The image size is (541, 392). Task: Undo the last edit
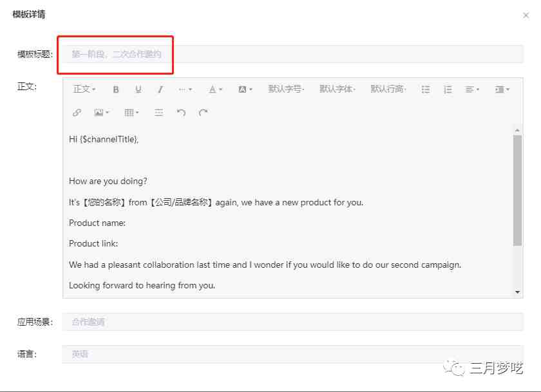[x=181, y=113]
